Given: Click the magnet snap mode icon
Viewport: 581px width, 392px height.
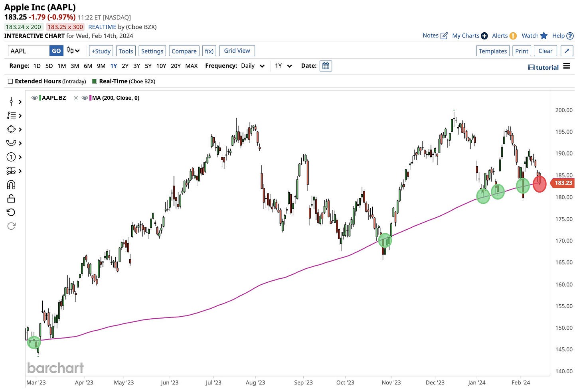Looking at the screenshot, I should click(11, 185).
